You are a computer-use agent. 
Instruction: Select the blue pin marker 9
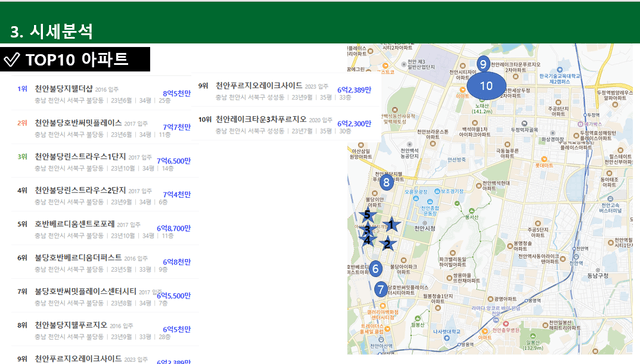pyautogui.click(x=483, y=64)
